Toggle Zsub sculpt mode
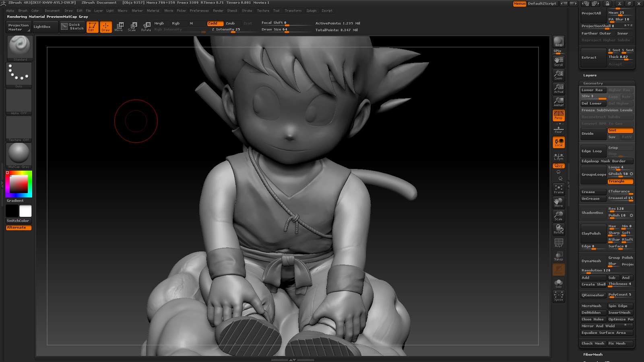 coord(232,23)
